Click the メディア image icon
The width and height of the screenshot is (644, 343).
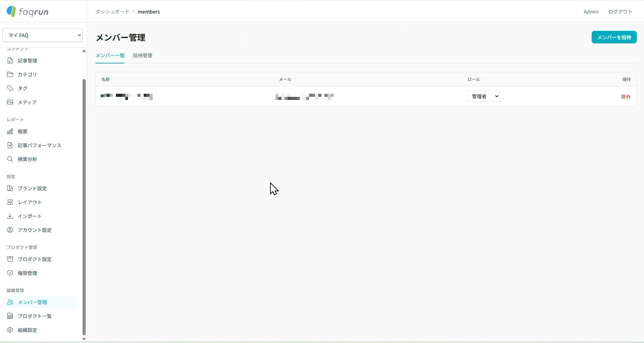10,102
